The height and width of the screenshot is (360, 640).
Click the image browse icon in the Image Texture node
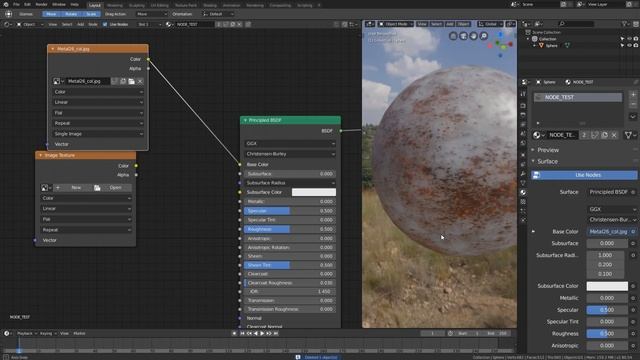click(46, 187)
